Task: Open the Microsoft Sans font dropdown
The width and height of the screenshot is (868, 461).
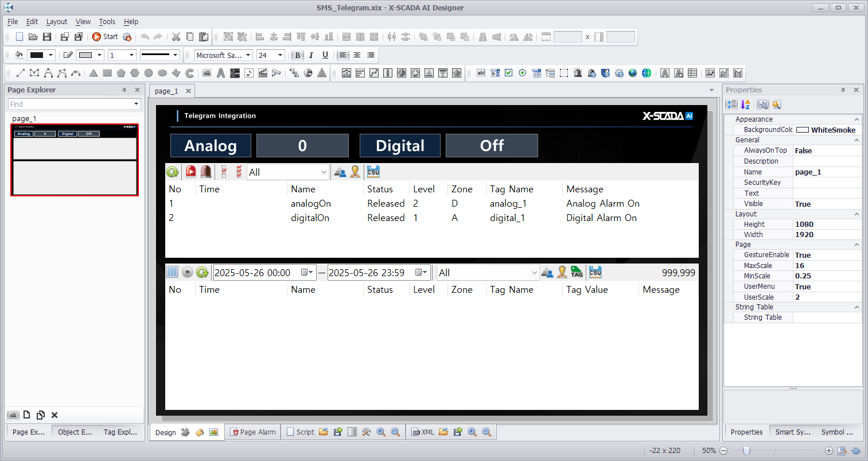Action: 248,55
